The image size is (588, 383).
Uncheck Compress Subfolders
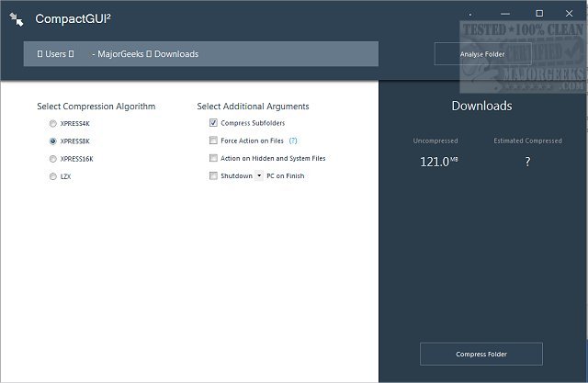[x=213, y=122]
